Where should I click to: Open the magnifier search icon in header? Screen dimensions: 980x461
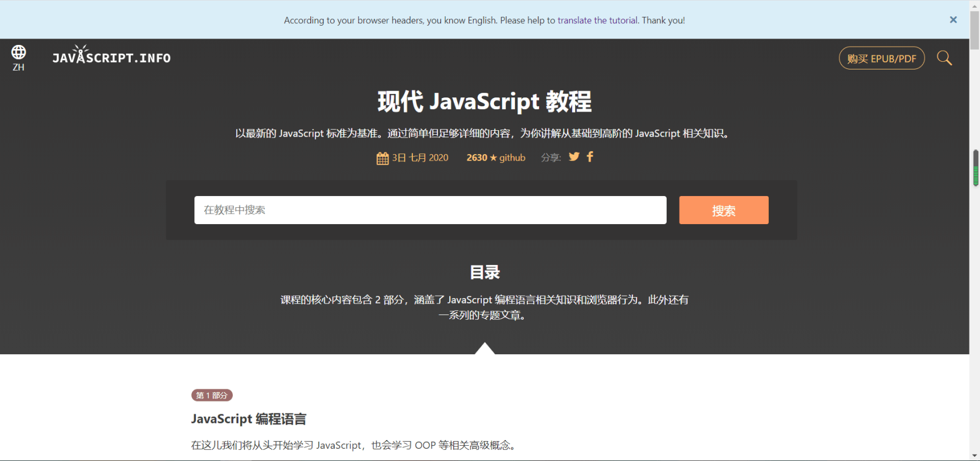(944, 58)
